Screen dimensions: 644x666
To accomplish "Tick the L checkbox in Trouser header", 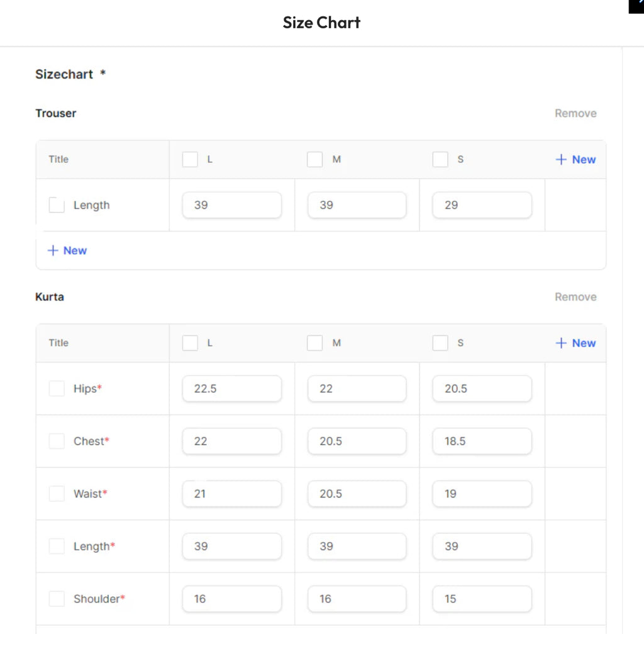I will tap(190, 159).
